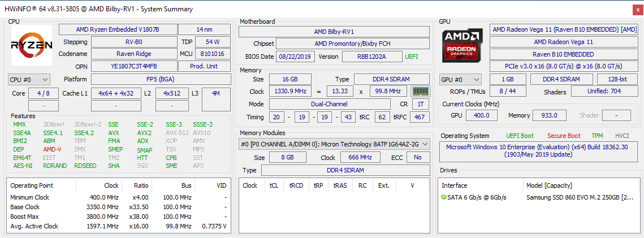Click the 4x512 L2 cache field

[x=172, y=93]
